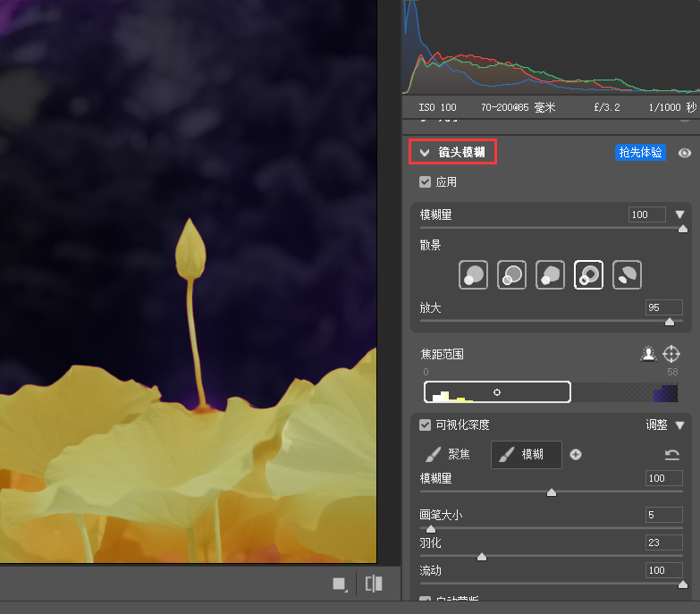Click the 放大 slider handle
Viewport: 700px width, 614px height.
pos(670,322)
